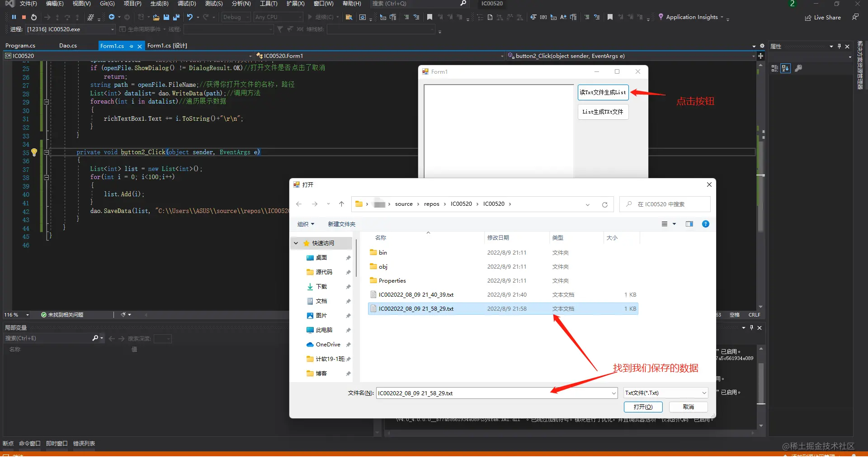This screenshot has width=868, height=464.
Task: Click the 文件名 input field
Action: point(493,393)
